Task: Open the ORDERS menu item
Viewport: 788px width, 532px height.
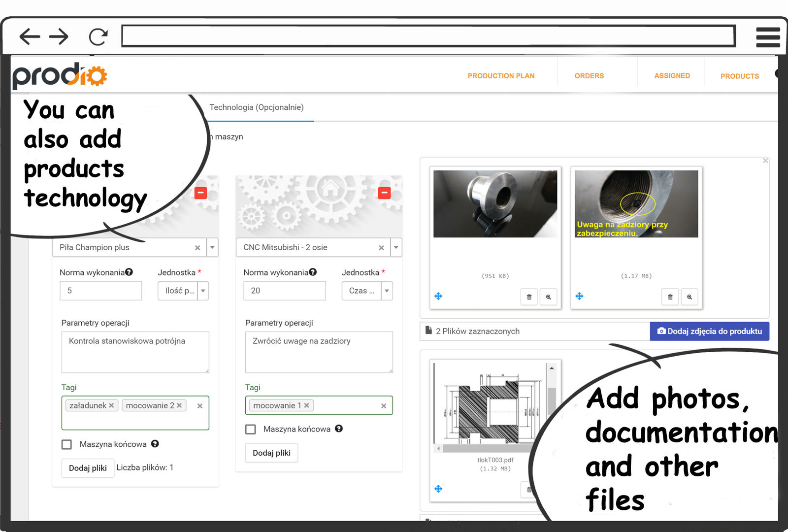Action: [589, 76]
